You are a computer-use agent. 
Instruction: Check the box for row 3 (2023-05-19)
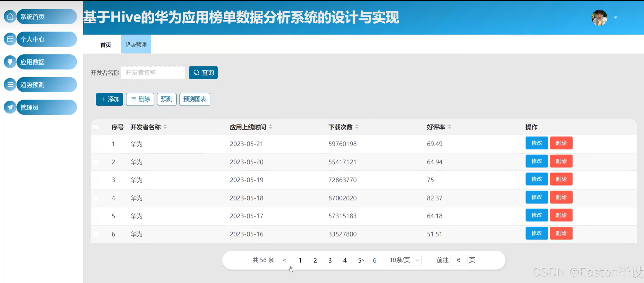point(95,180)
